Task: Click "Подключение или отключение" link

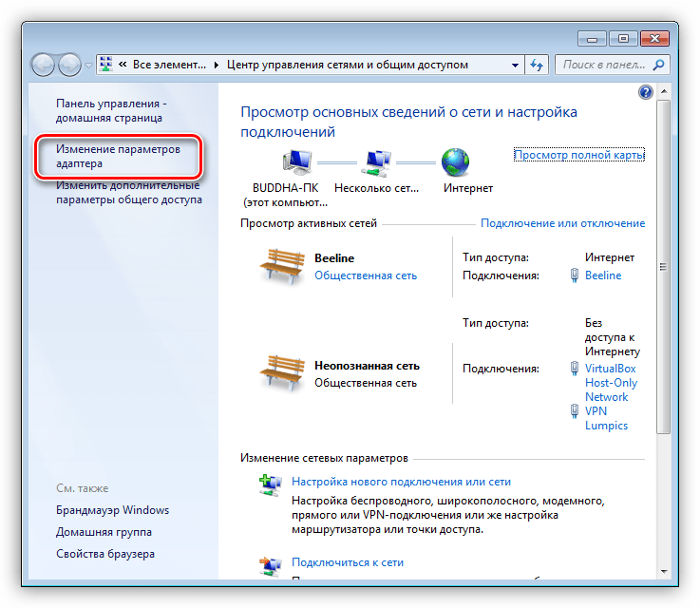Action: pos(562,223)
